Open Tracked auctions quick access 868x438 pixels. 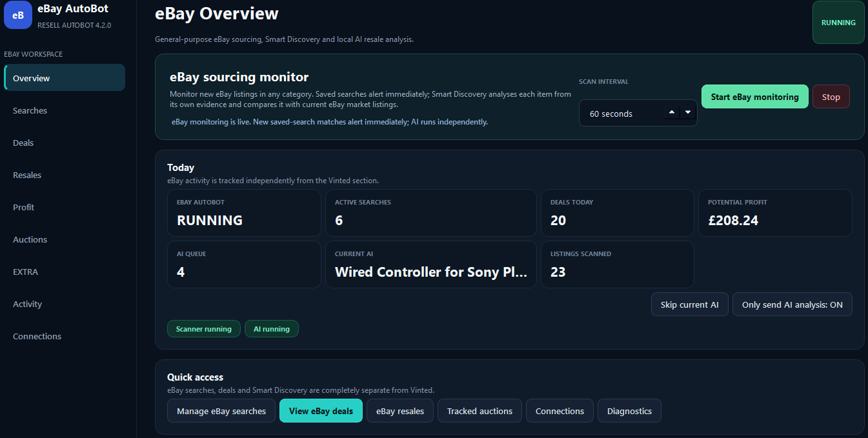click(x=479, y=411)
